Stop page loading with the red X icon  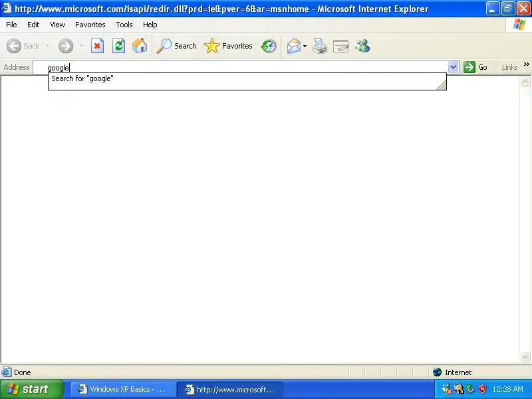[97, 46]
